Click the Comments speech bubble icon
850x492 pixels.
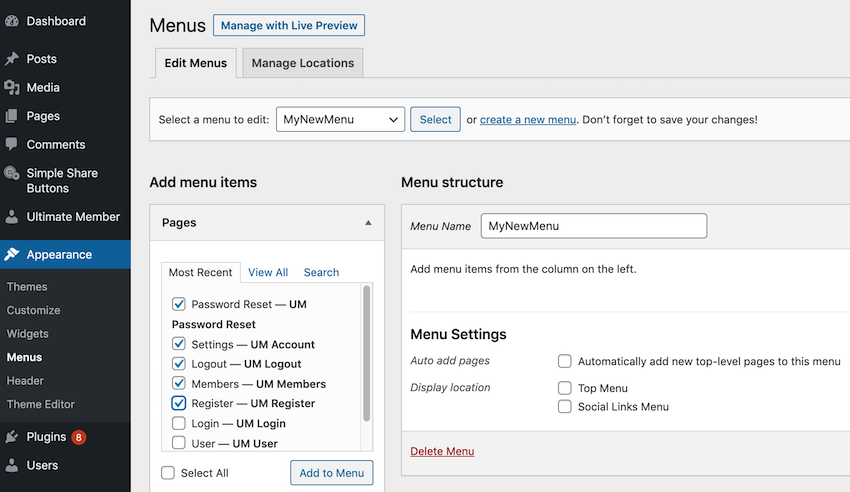[x=11, y=144]
